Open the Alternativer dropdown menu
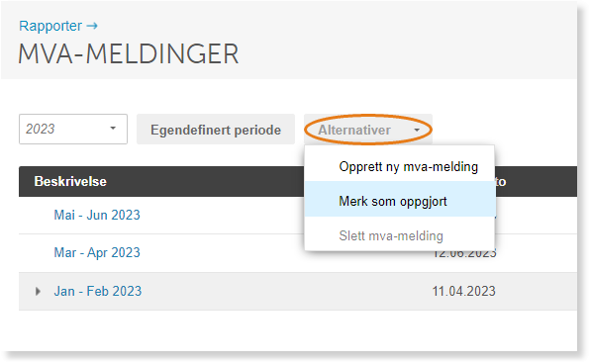 click(x=368, y=130)
